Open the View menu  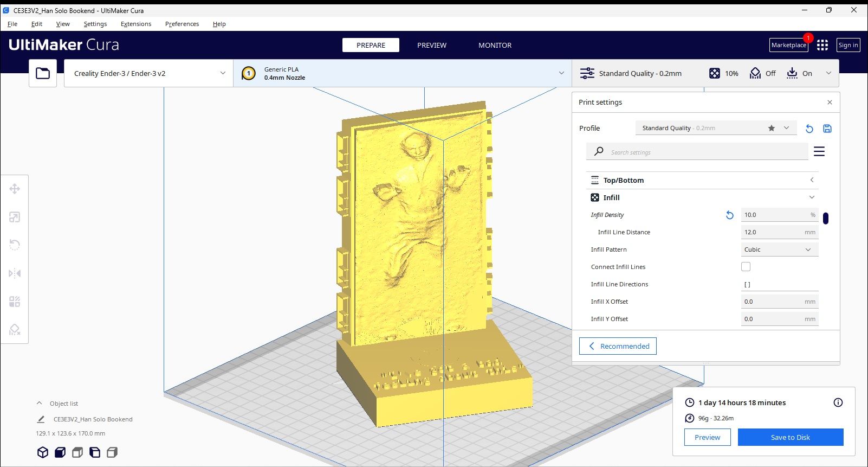point(63,24)
